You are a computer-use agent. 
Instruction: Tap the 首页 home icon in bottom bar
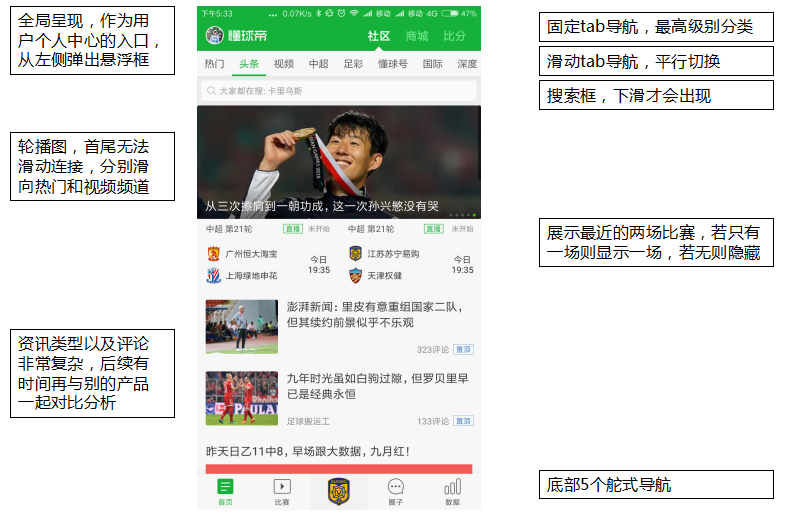(x=225, y=486)
